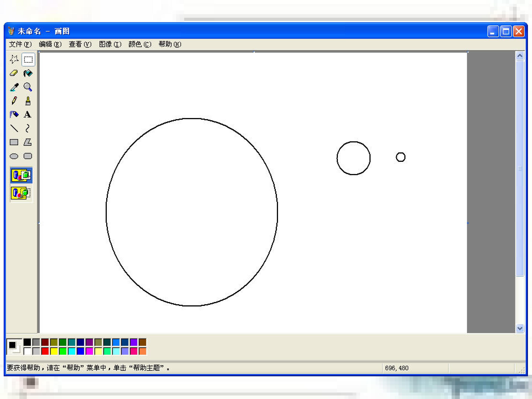Choose the Eraser tool
This screenshot has height=399, width=532.
click(14, 73)
